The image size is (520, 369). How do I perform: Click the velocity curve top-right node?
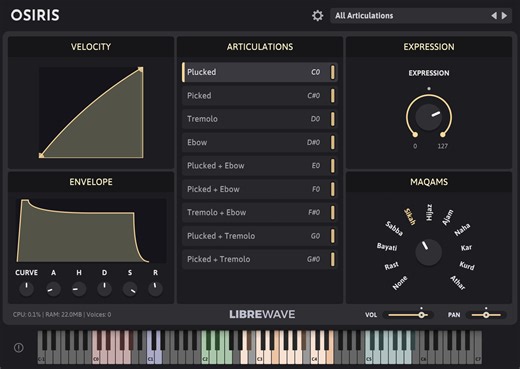coord(141,69)
